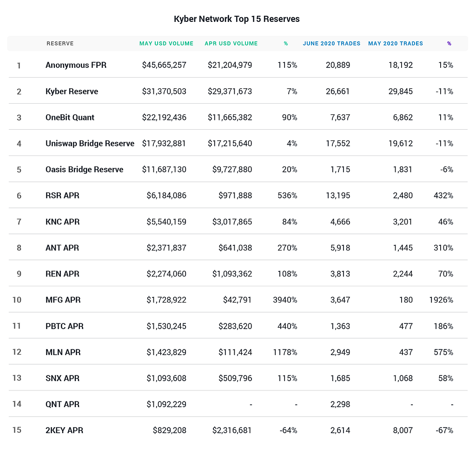Click the purple % column header
Image resolution: width=476 pixels, height=455 pixels.
[449, 44]
